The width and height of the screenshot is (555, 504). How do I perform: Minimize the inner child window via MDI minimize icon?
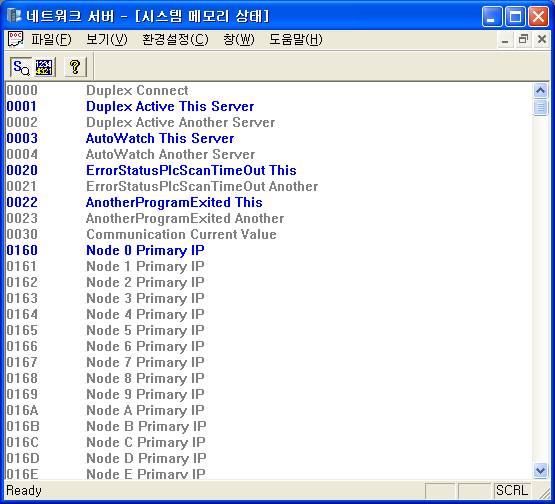click(505, 39)
